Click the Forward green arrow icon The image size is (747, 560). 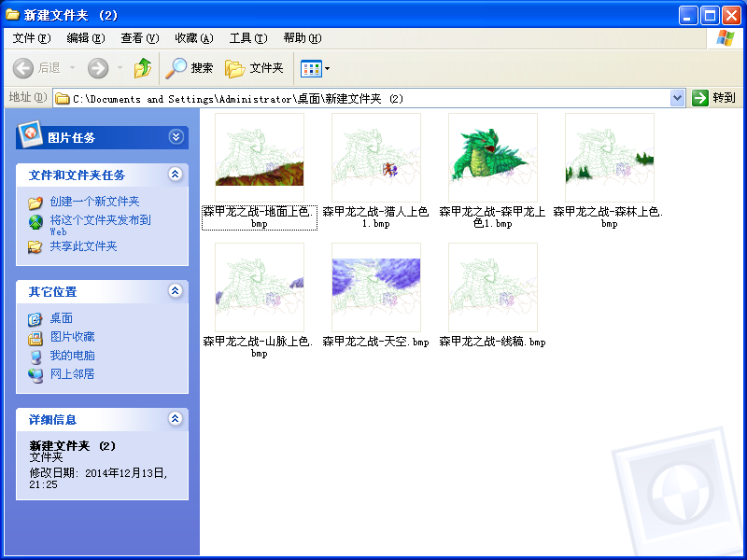coord(98,68)
